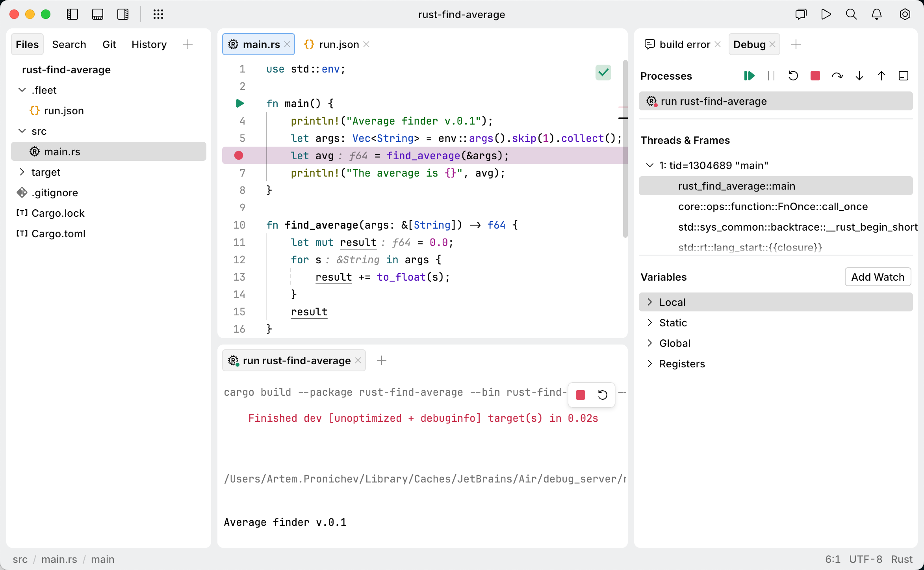Screen dimensions: 924x570
Task: Click the Add Watch button
Action: (x=878, y=277)
